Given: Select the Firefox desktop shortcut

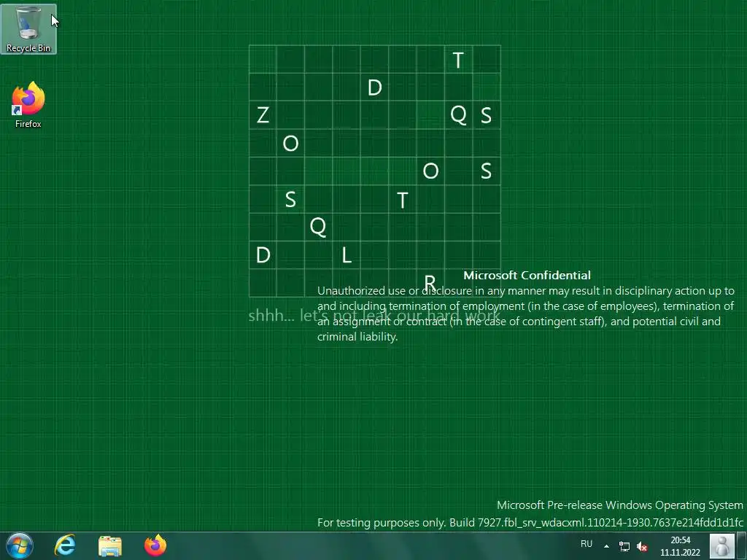Looking at the screenshot, I should [28, 105].
